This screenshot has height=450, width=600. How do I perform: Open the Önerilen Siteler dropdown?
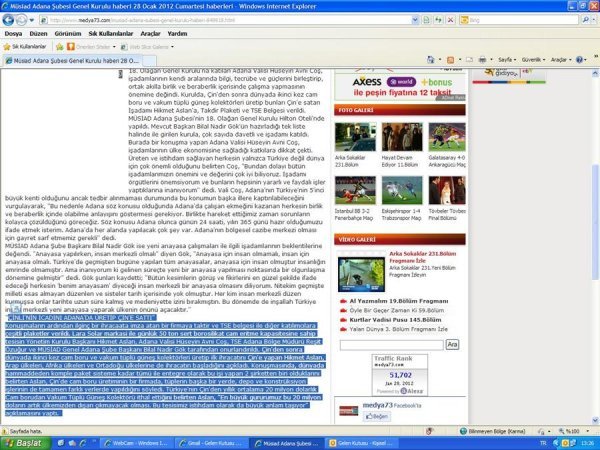click(91, 47)
